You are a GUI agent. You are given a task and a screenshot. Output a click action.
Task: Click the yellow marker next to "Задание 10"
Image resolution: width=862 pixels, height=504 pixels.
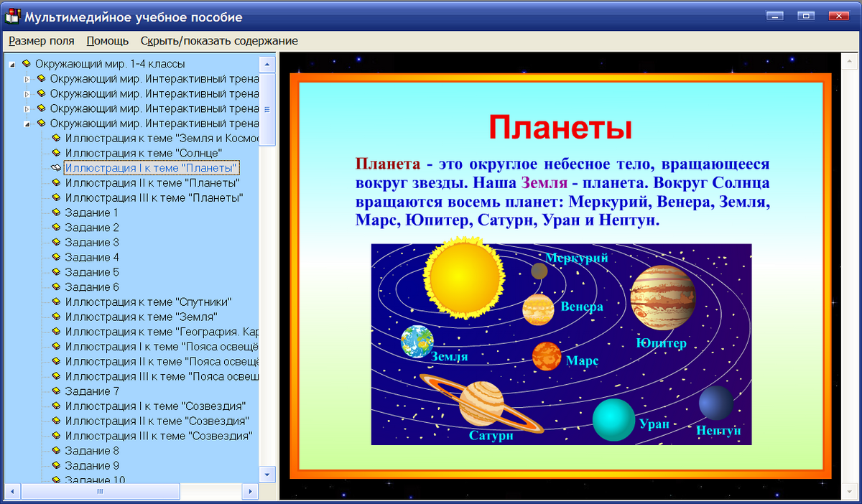(x=56, y=480)
